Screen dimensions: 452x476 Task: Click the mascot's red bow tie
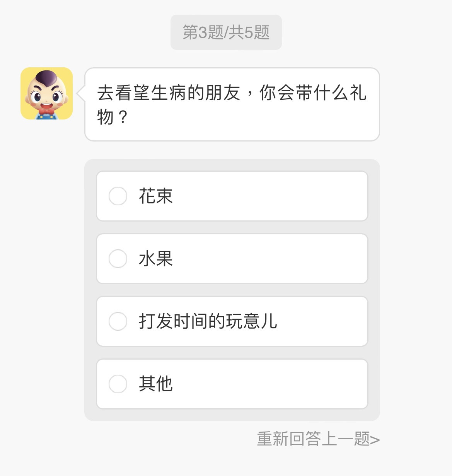click(x=46, y=111)
